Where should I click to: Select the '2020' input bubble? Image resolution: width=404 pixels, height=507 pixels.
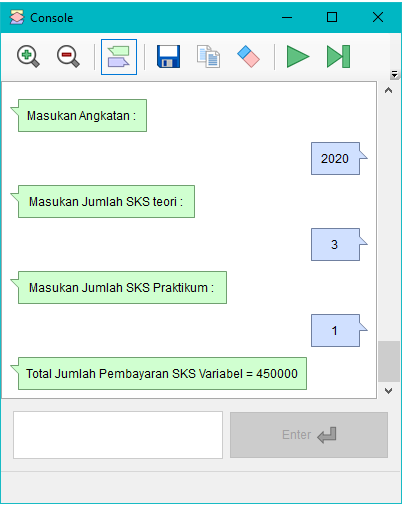coord(339,158)
